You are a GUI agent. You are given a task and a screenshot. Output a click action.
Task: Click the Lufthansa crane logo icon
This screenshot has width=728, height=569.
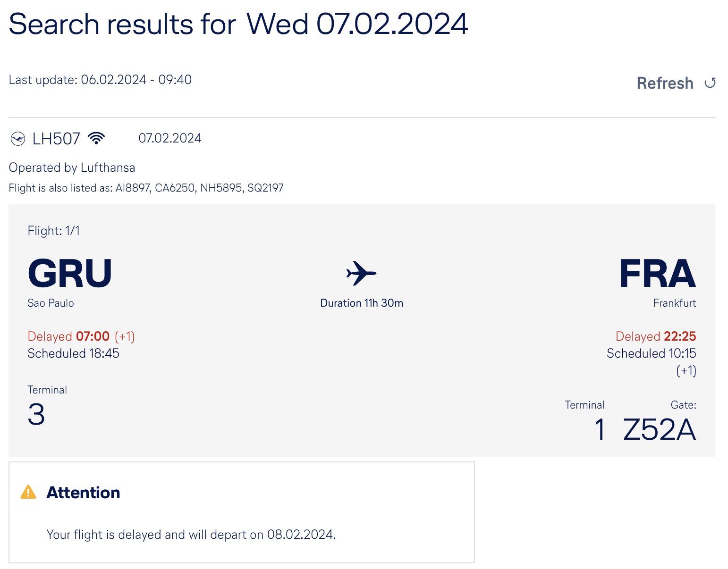[18, 139]
